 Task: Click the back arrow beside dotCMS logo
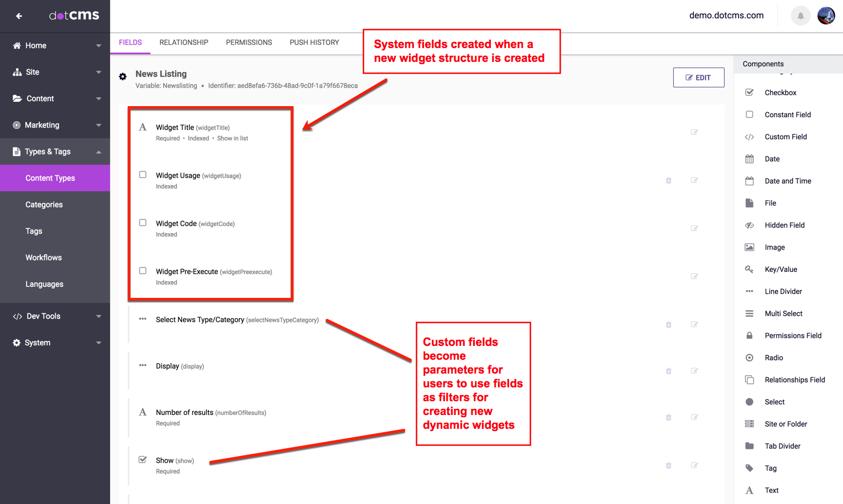tap(19, 16)
